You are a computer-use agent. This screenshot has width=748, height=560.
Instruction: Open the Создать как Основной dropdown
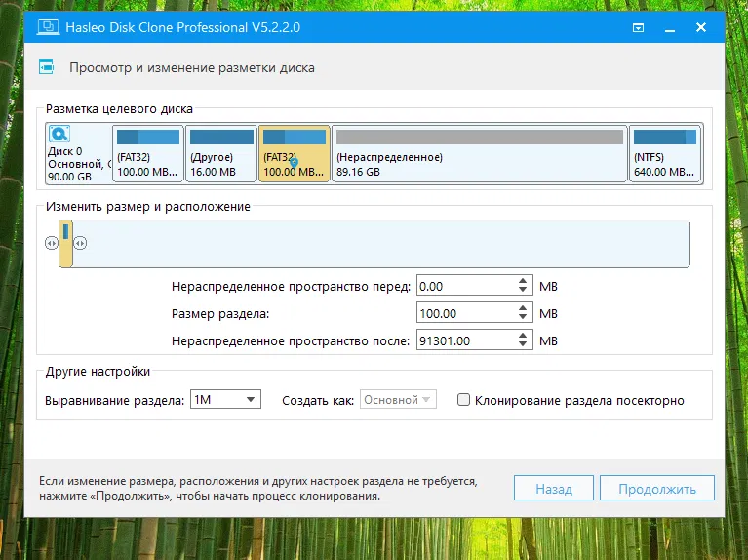(398, 399)
